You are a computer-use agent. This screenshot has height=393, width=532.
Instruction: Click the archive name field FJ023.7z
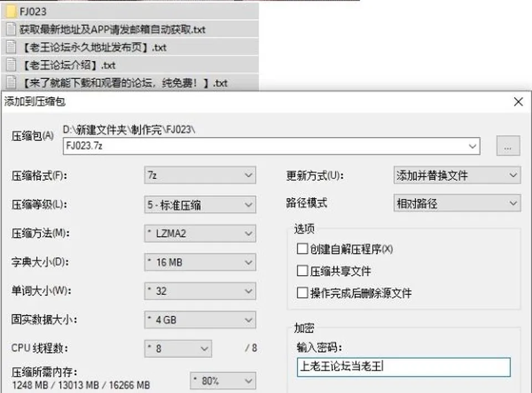coord(272,146)
